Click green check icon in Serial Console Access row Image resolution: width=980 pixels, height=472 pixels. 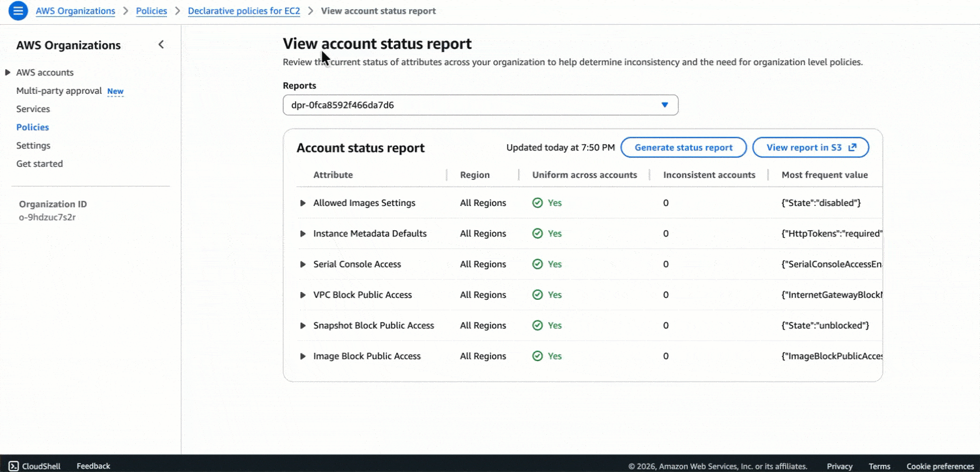tap(538, 264)
